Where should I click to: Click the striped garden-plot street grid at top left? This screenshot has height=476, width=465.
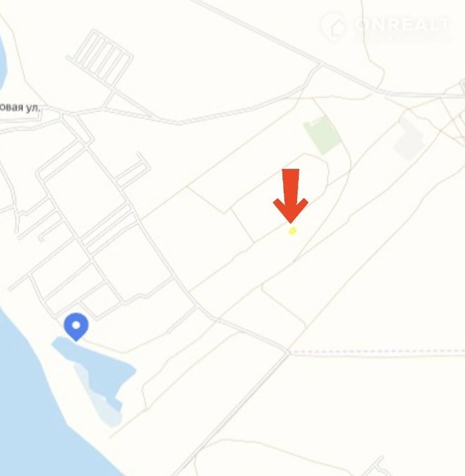[100, 58]
